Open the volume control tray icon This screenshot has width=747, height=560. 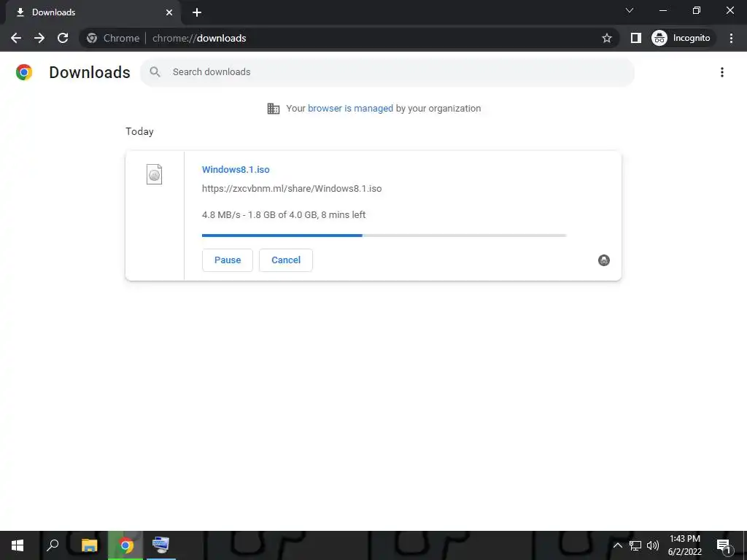click(x=653, y=545)
